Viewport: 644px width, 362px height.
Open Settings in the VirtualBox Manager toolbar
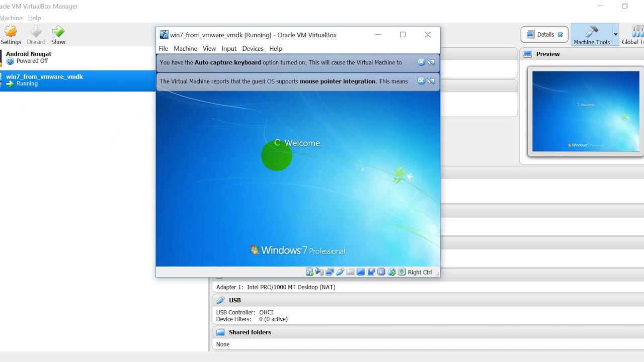11,35
